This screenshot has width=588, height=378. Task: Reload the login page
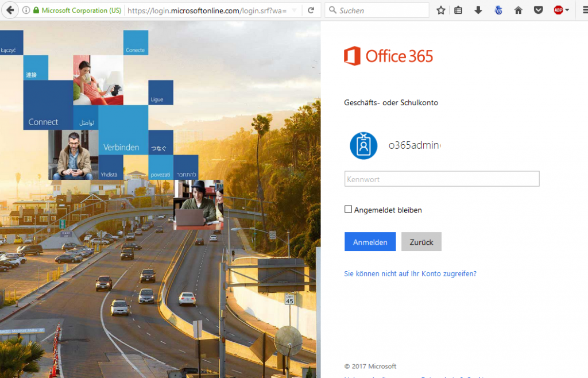312,10
